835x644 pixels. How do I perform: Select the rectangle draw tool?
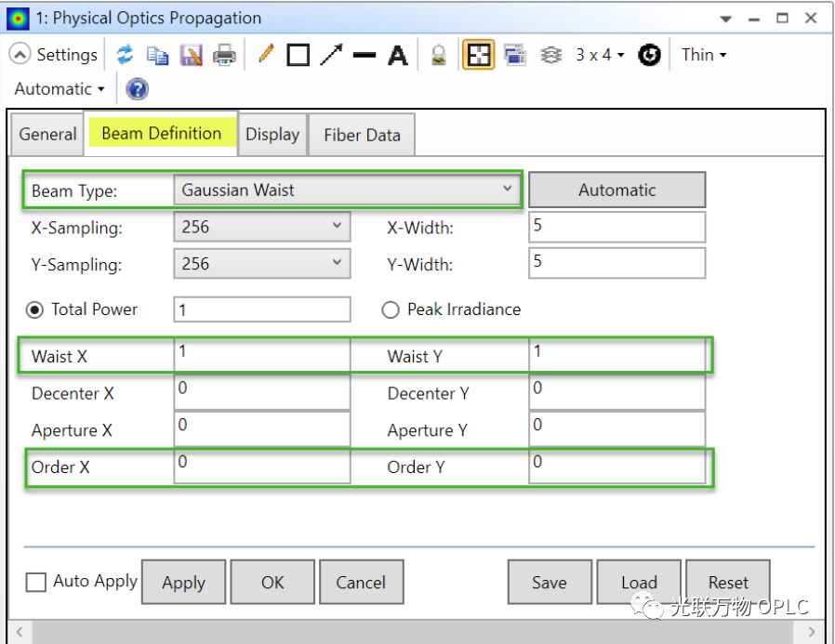tap(298, 55)
